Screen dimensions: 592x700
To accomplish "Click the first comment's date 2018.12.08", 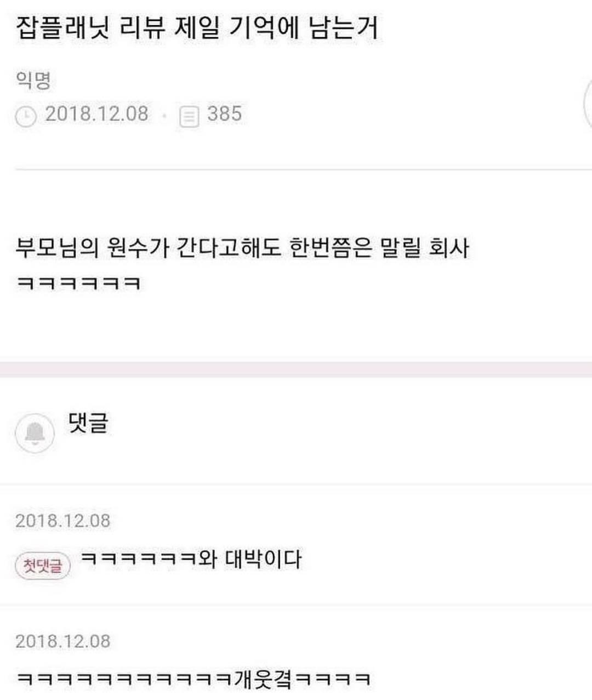I will click(x=62, y=521).
